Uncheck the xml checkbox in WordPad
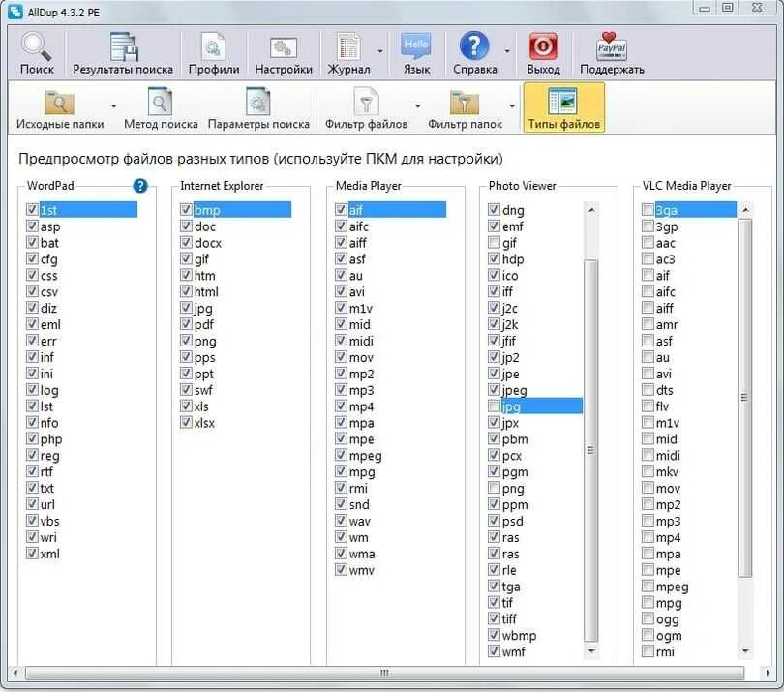This screenshot has height=692, width=784. point(32,553)
